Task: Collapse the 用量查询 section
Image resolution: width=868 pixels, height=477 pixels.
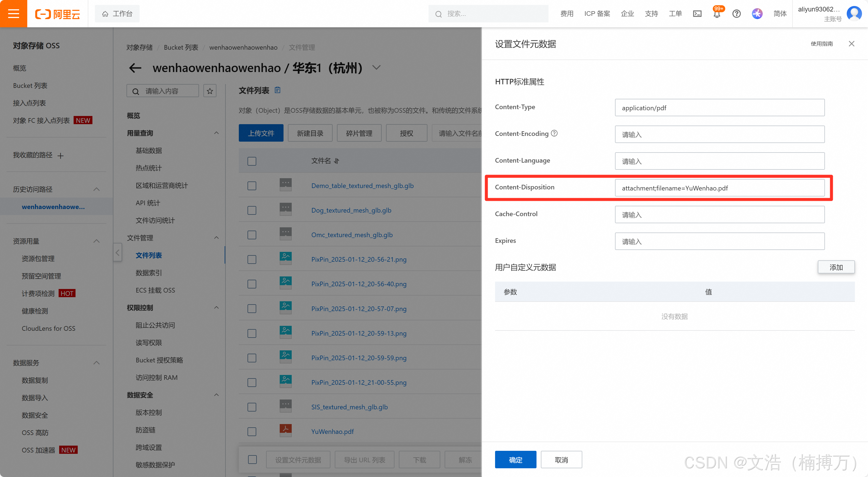Action: pos(216,133)
